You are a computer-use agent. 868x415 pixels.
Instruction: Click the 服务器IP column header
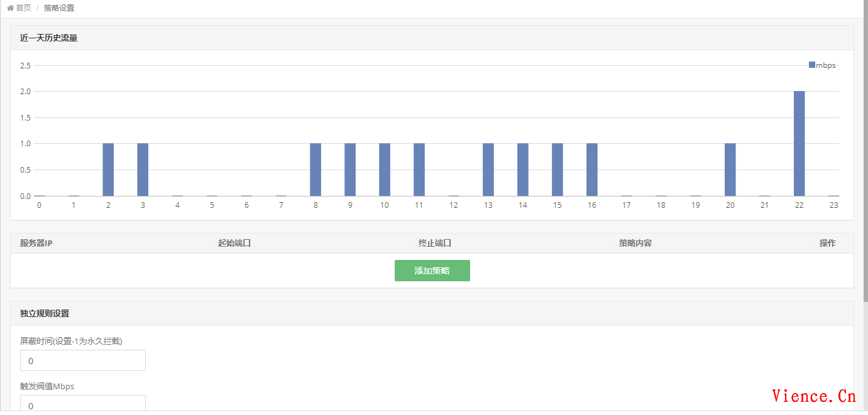click(36, 243)
